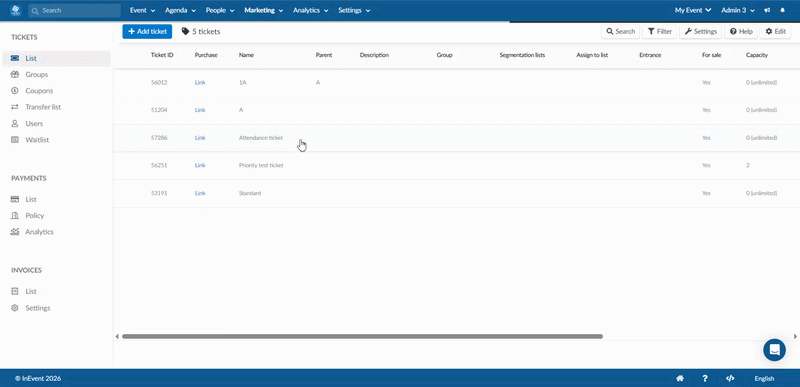The height and width of the screenshot is (387, 800).
Task: Open Analytics under Payments
Action: coord(39,232)
